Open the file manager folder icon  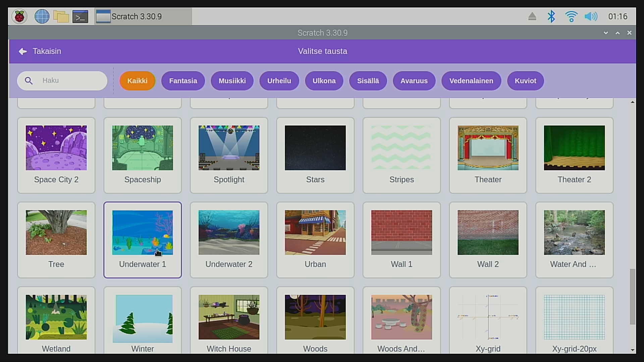[x=61, y=16]
